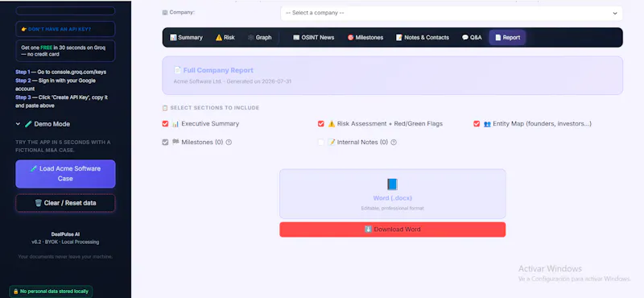Click the chart icon beside Executive Summary
The height and width of the screenshot is (298, 644).
pyautogui.click(x=175, y=124)
